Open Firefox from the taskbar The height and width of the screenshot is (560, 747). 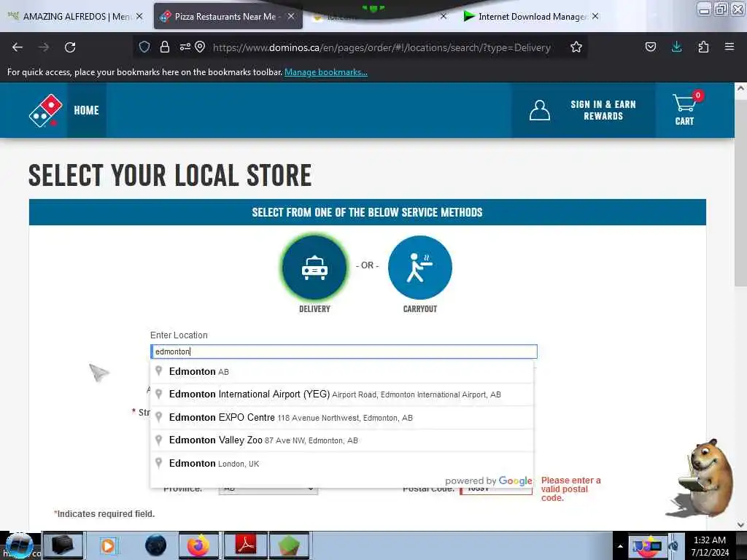[x=198, y=545]
